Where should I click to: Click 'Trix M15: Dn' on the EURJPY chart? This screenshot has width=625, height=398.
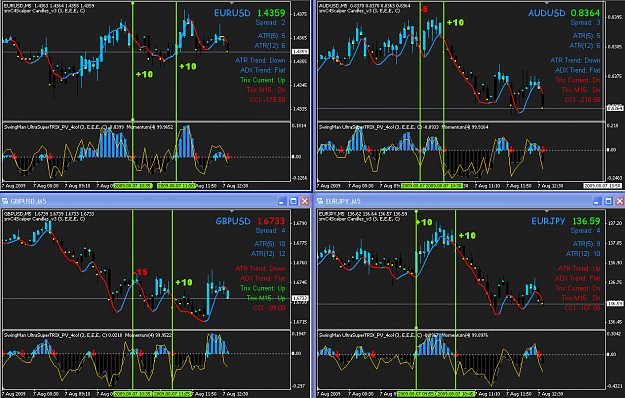point(581,298)
